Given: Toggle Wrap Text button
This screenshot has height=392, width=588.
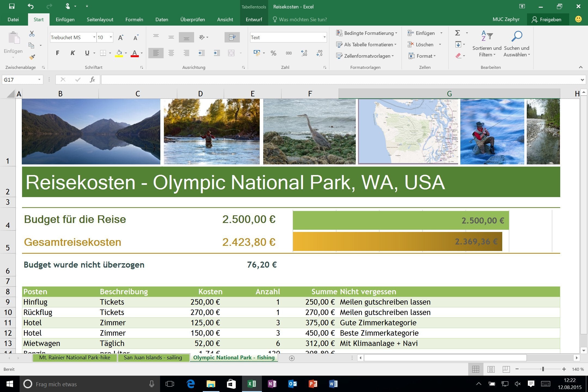Looking at the screenshot, I should [232, 37].
